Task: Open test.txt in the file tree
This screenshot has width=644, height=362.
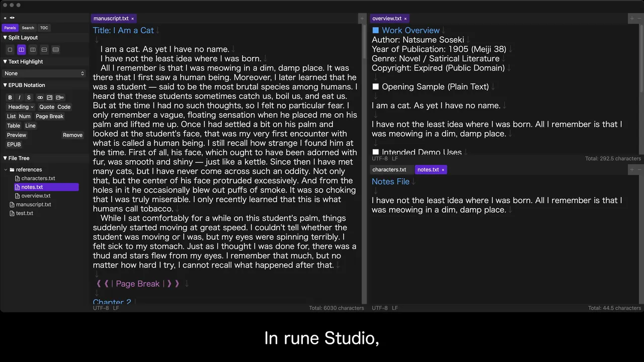Action: pos(25,213)
